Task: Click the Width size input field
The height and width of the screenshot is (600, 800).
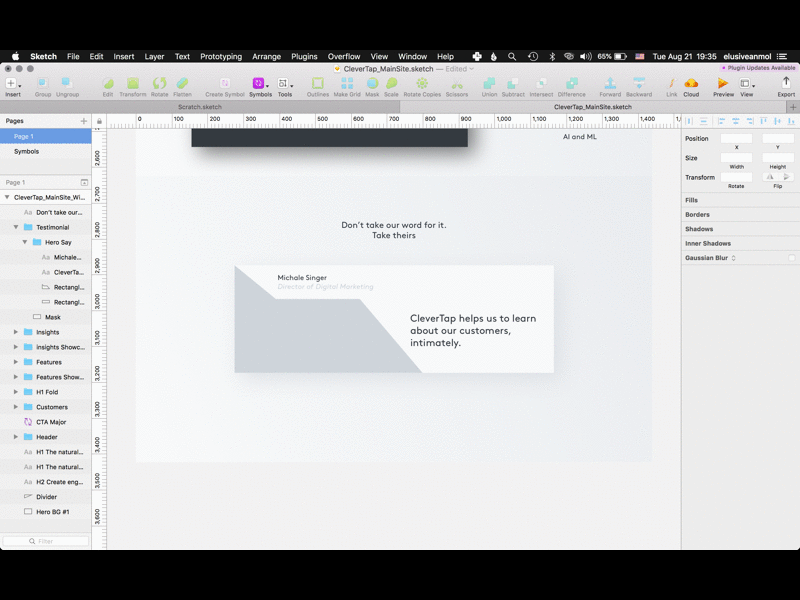Action: point(736,158)
